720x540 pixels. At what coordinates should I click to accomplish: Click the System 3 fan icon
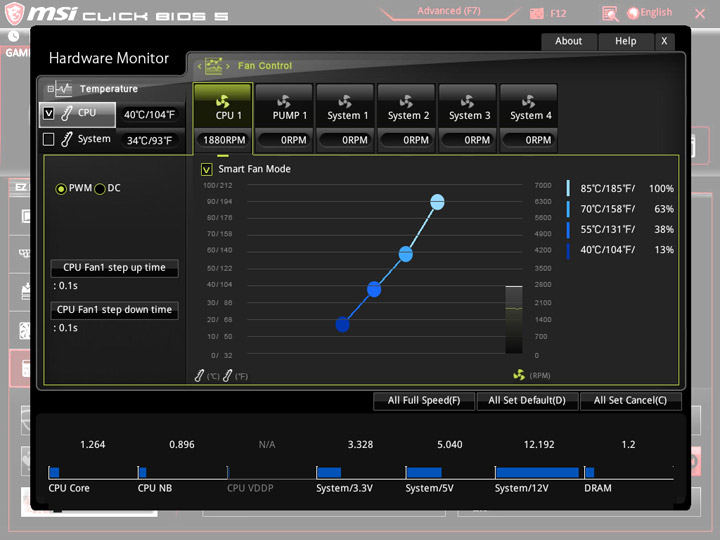coord(467,101)
